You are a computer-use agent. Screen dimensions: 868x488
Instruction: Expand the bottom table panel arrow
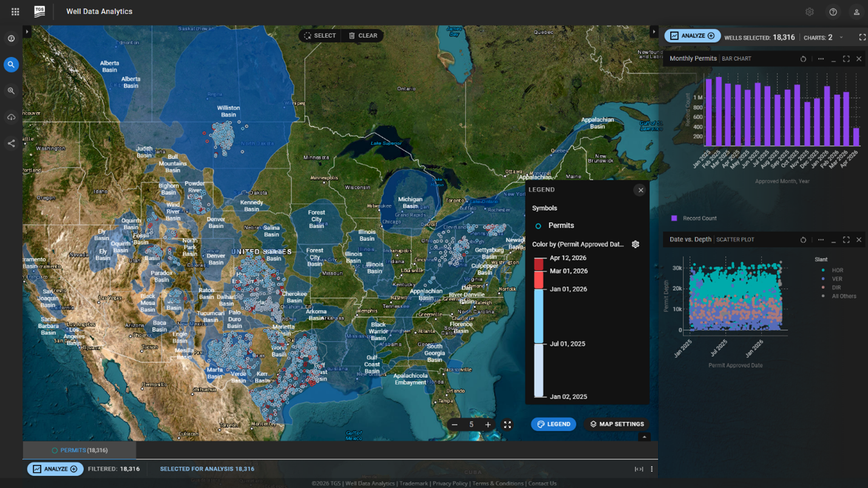[645, 436]
